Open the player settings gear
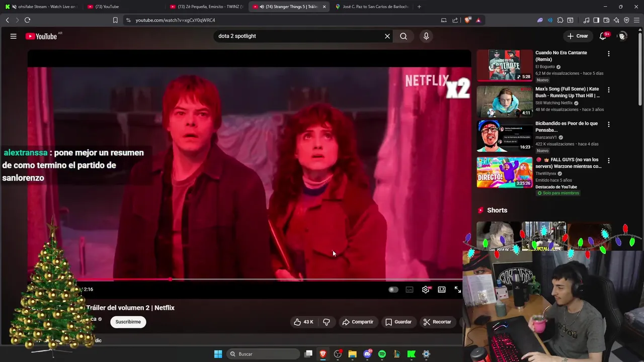The height and width of the screenshot is (362, 644). pyautogui.click(x=426, y=290)
